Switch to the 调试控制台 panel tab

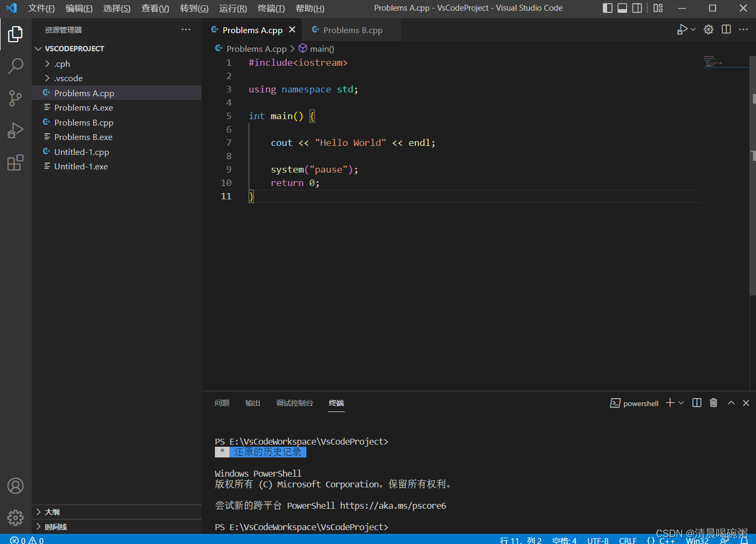pyautogui.click(x=295, y=403)
